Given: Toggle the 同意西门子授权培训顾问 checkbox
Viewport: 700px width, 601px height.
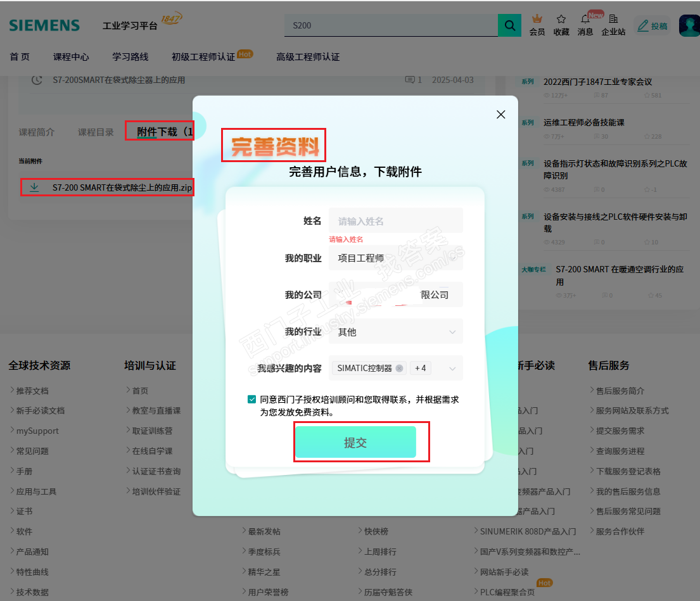Looking at the screenshot, I should 251,400.
